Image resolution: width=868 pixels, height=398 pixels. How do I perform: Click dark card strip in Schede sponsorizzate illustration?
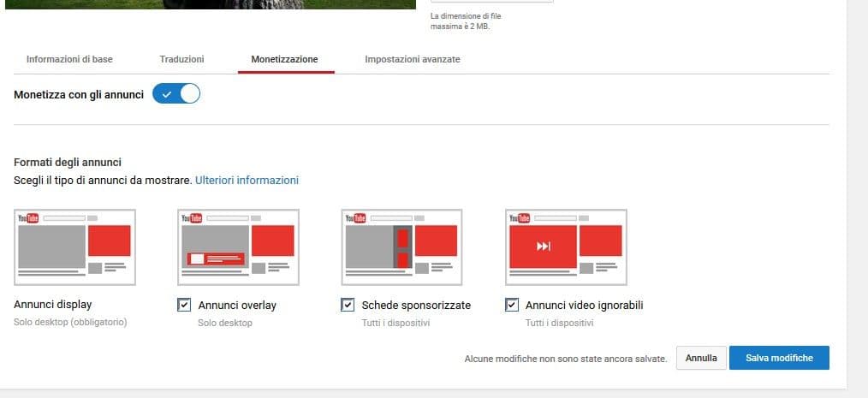(x=401, y=247)
